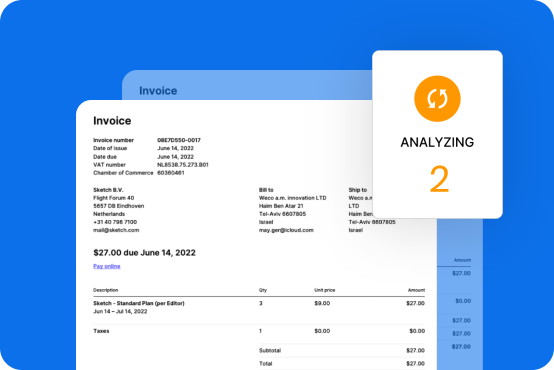Click the orange sync arrows icon

437,99
